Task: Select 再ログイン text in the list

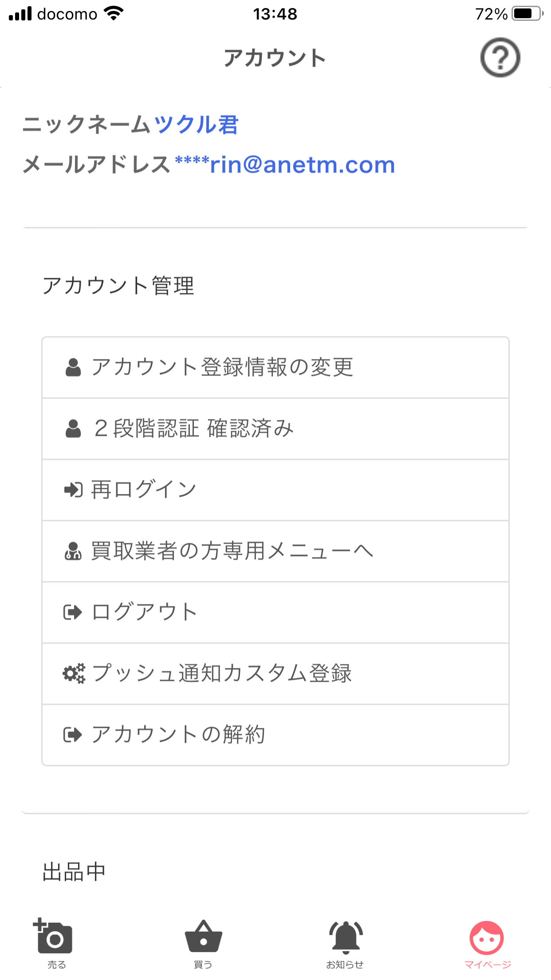Action: click(x=144, y=490)
